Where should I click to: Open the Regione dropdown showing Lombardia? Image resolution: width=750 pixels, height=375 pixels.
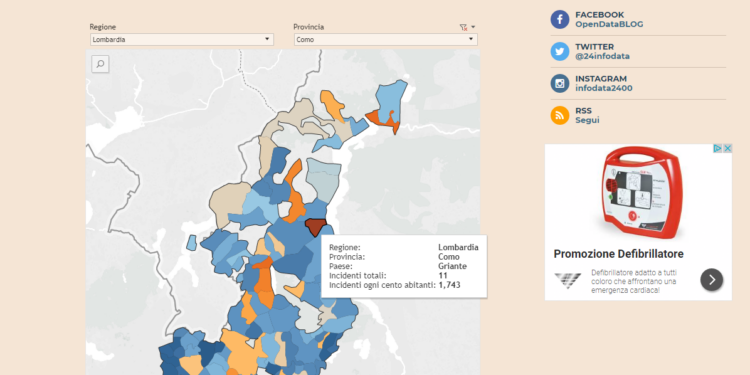pyautogui.click(x=182, y=40)
